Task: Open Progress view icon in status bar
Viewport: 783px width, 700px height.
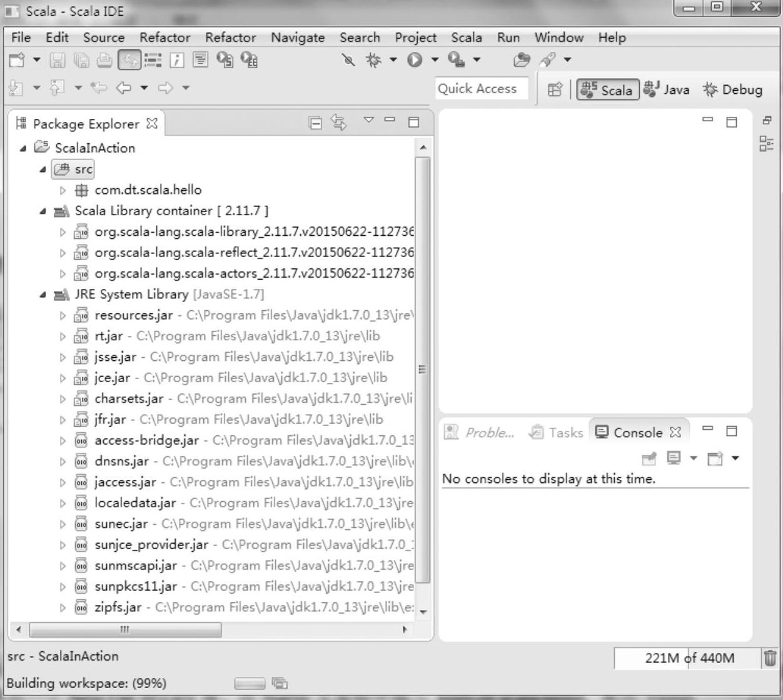Action: [x=280, y=683]
